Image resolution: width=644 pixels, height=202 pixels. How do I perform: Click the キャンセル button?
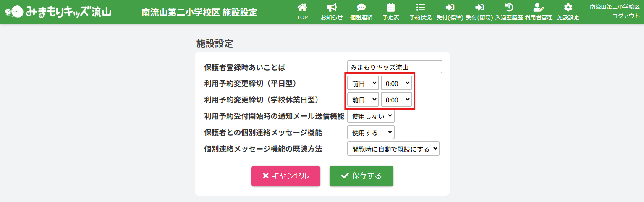(286, 176)
